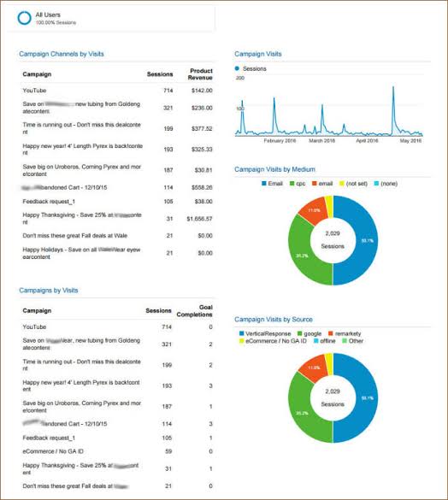448x500 pixels.
Task: Click the Sessions legend dot in Campaign Visits chart
Action: click(x=237, y=68)
